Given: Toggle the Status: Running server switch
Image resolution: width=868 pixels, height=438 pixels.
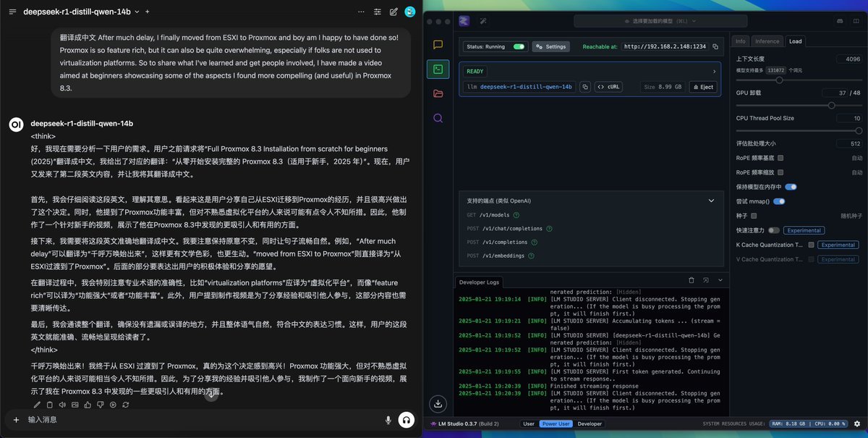Looking at the screenshot, I should tap(519, 46).
